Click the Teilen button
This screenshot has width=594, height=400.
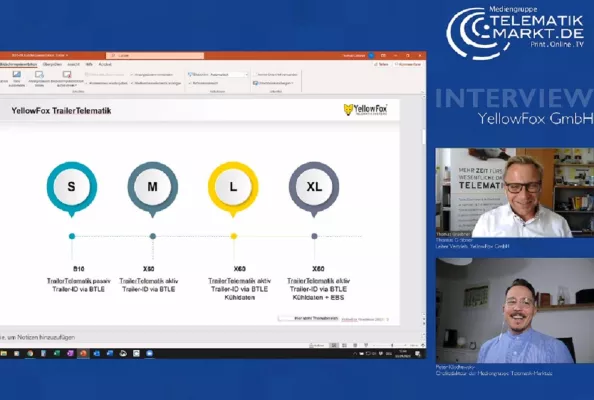pyautogui.click(x=381, y=64)
